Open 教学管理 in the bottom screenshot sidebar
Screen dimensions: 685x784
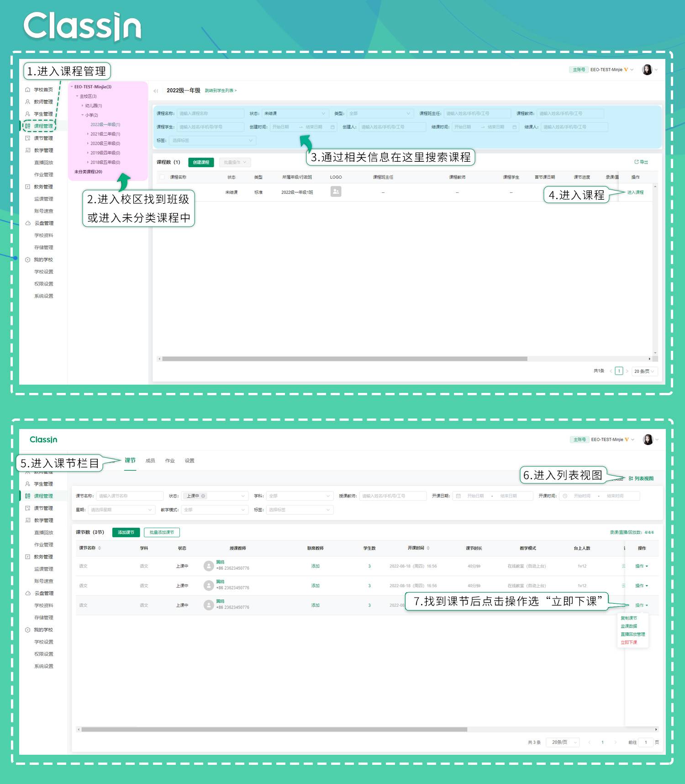click(39, 520)
